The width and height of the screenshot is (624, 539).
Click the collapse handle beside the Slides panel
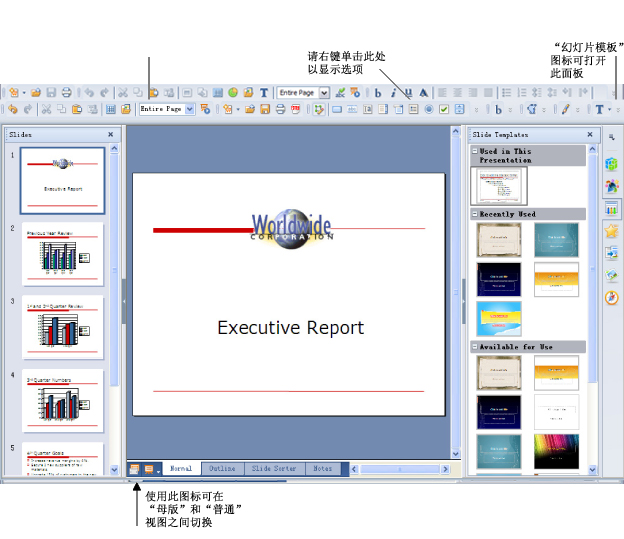point(124,301)
